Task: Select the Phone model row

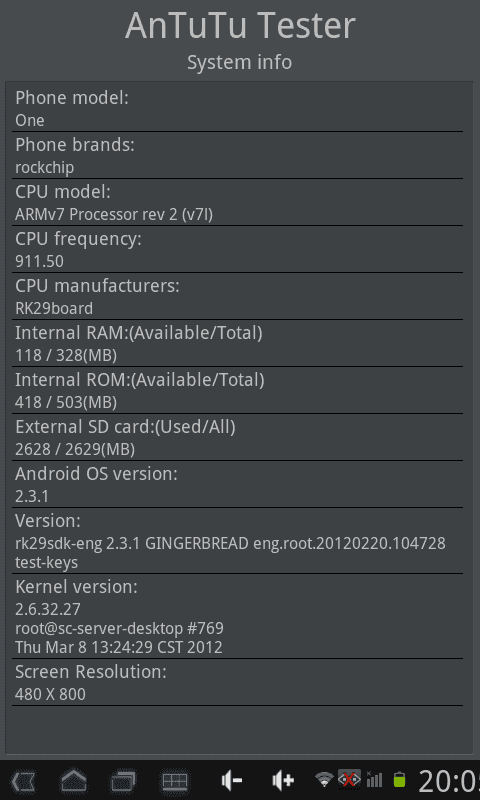Action: [237, 109]
